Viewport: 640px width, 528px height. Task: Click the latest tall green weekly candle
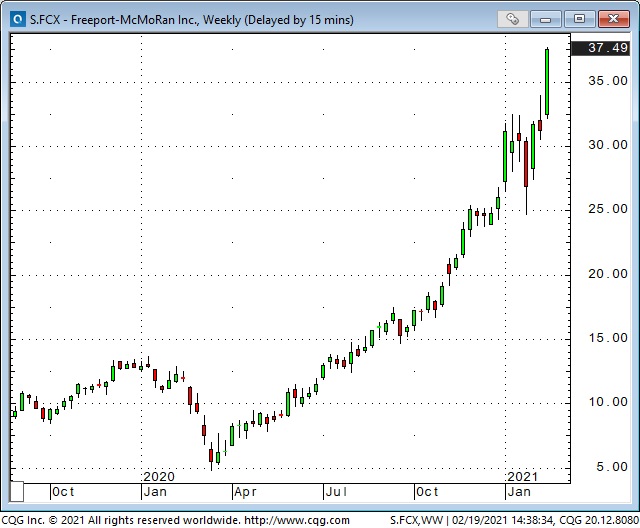click(x=547, y=82)
